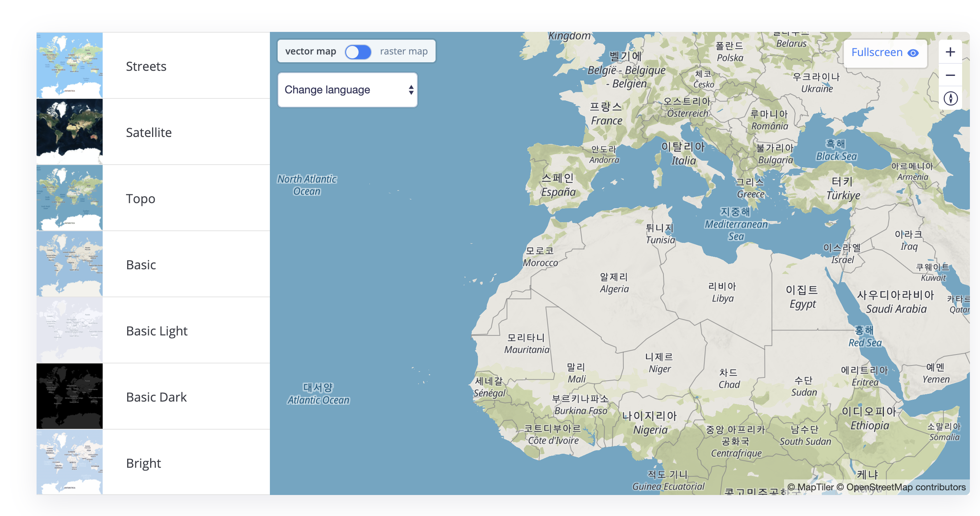
Task: Switch to Basic Light style
Action: (157, 331)
